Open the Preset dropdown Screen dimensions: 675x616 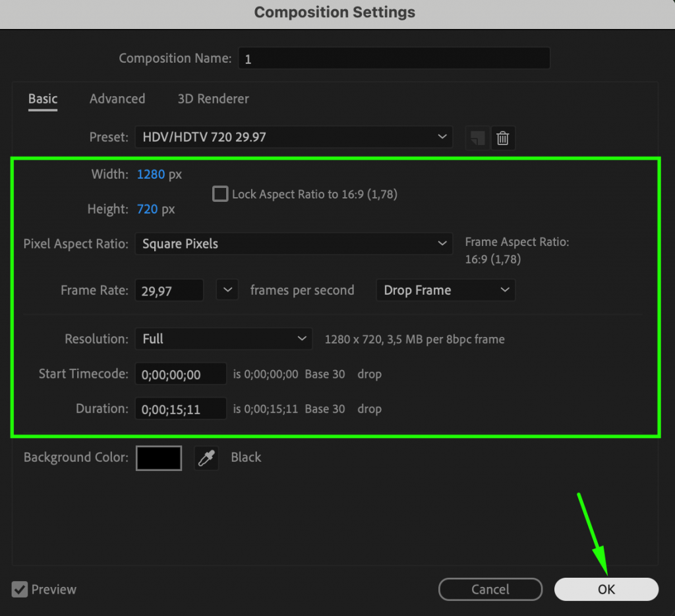[294, 137]
